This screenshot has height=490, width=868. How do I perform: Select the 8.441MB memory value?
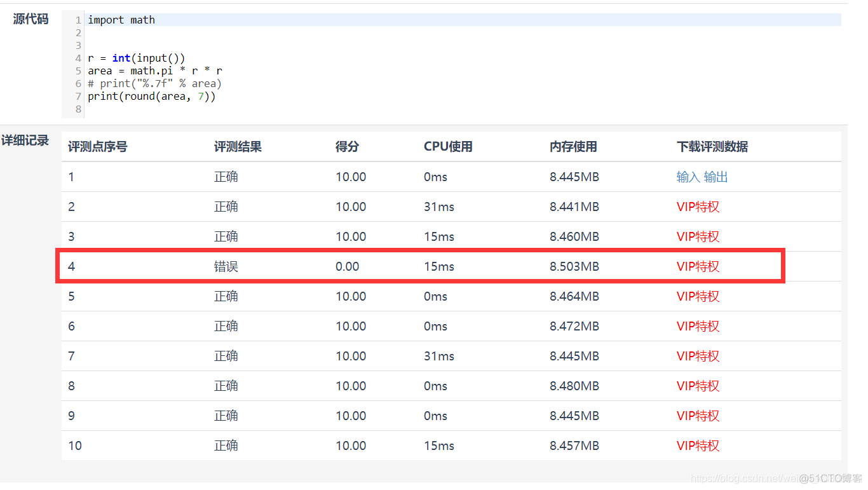pos(574,207)
